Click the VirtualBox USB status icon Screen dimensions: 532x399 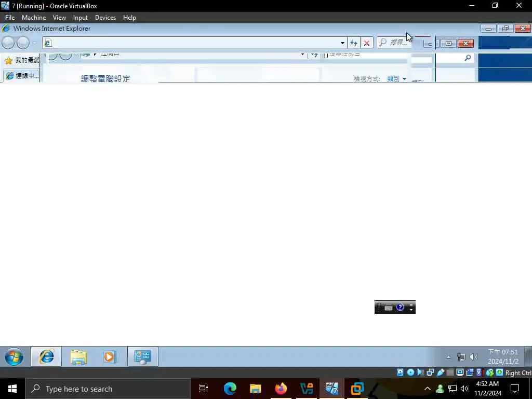441,373
